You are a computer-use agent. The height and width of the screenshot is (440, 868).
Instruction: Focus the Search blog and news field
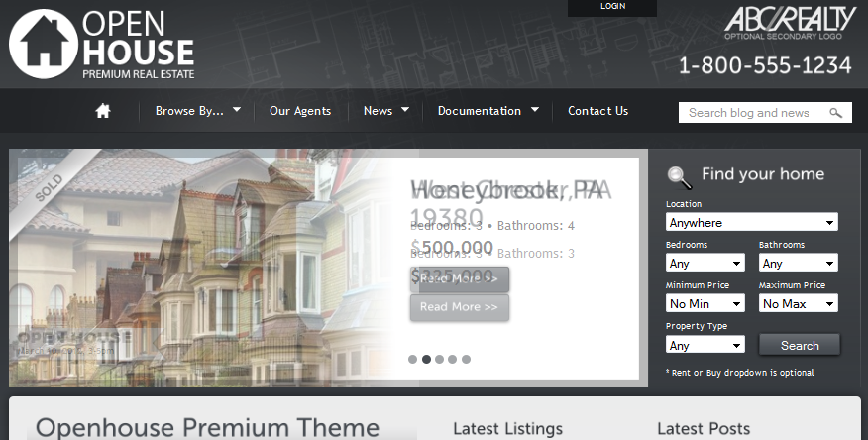click(x=765, y=113)
